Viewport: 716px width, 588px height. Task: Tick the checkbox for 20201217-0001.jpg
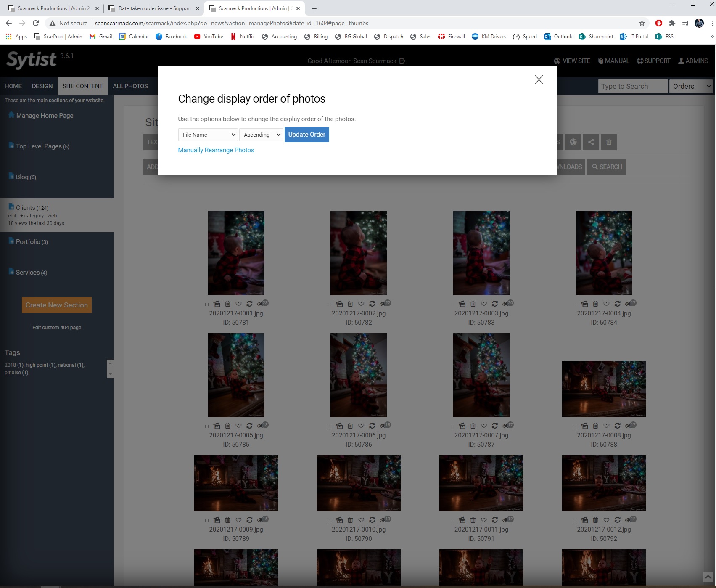pyautogui.click(x=207, y=304)
